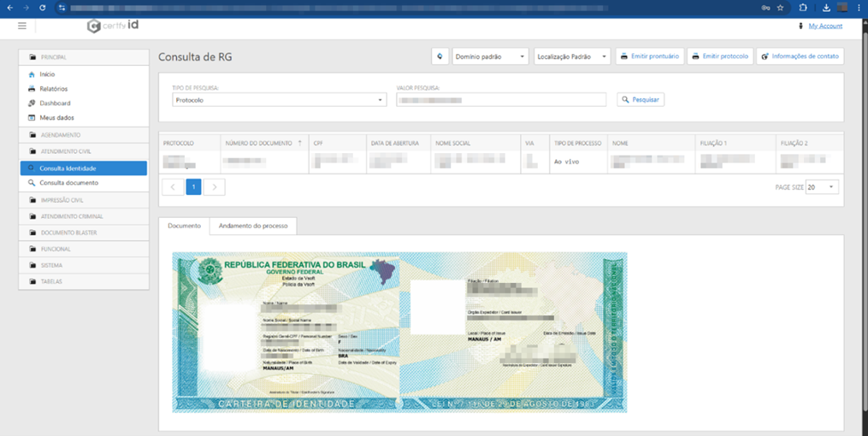Screen dimensions: 868x436
Task: Open the Localização Padrão dropdown
Action: click(572, 56)
